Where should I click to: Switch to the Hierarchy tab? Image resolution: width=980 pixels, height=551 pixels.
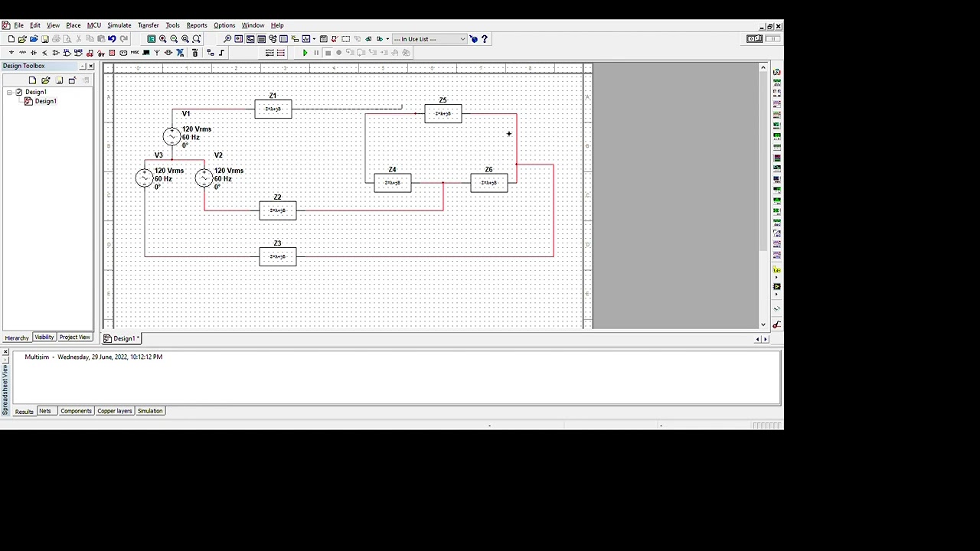pyautogui.click(x=16, y=337)
